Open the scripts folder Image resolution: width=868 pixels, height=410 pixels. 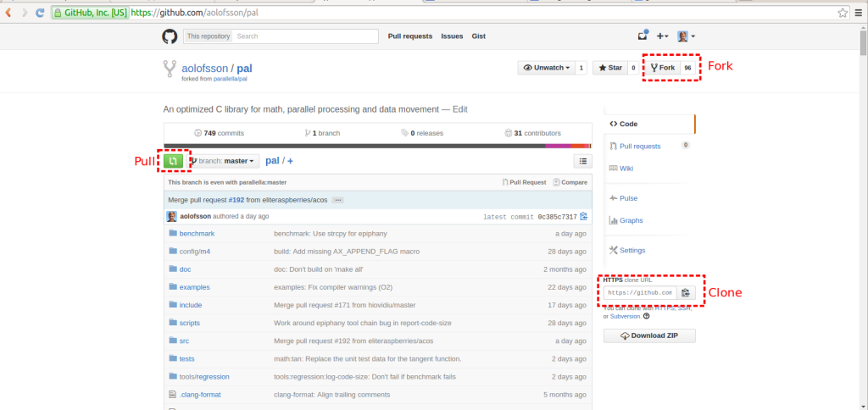[190, 323]
